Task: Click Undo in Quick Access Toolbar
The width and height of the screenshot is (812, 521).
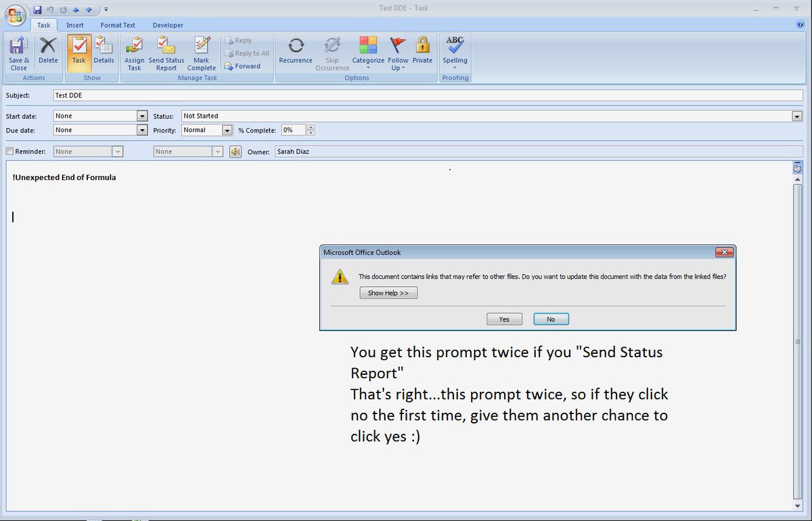Action: click(x=50, y=9)
